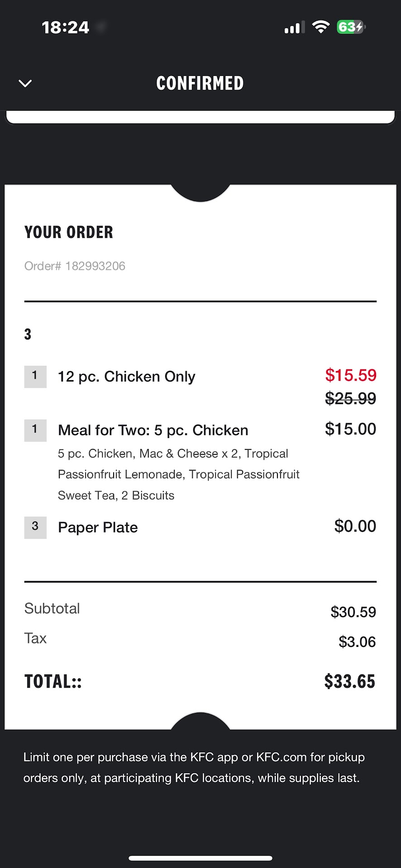The width and height of the screenshot is (401, 868).
Task: Tap the Wi-Fi status icon
Action: click(x=321, y=27)
